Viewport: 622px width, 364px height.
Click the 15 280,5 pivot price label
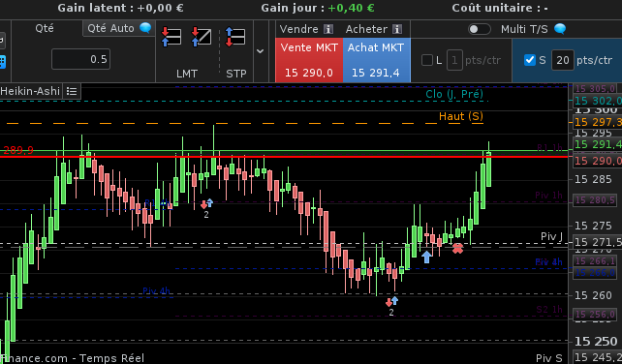pos(595,199)
